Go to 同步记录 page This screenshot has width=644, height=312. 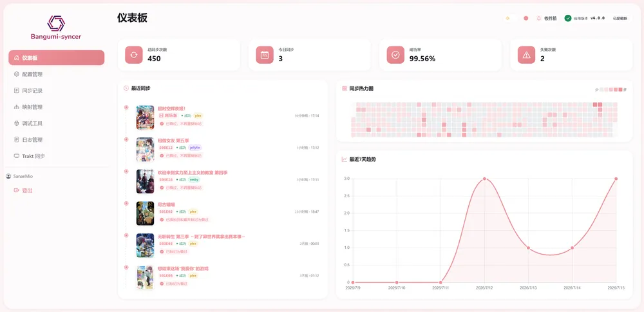pyautogui.click(x=56, y=90)
